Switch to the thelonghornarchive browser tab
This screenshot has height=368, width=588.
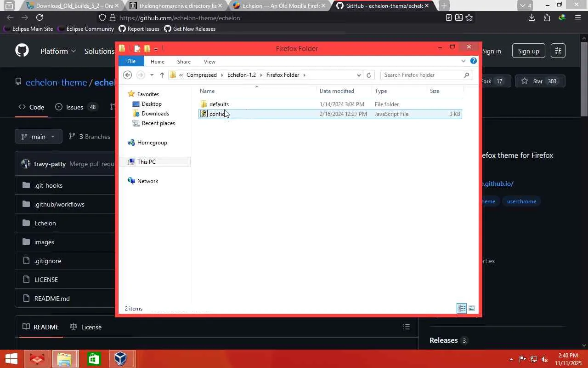pos(177,6)
